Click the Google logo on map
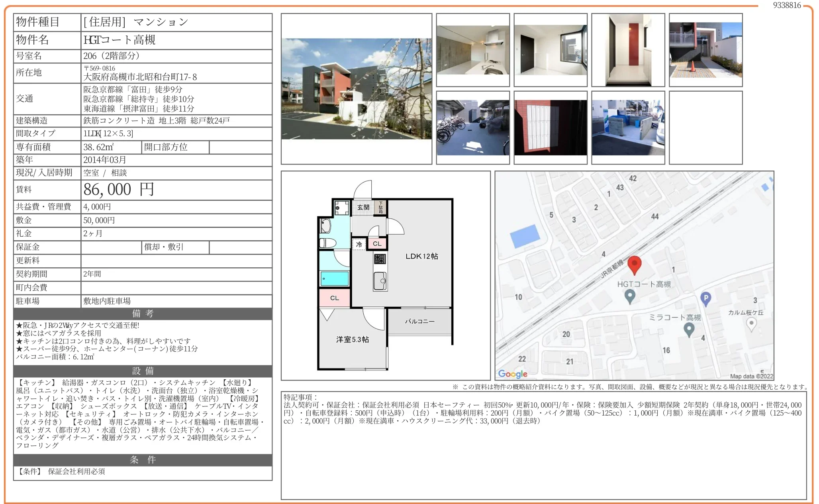 pyautogui.click(x=513, y=374)
